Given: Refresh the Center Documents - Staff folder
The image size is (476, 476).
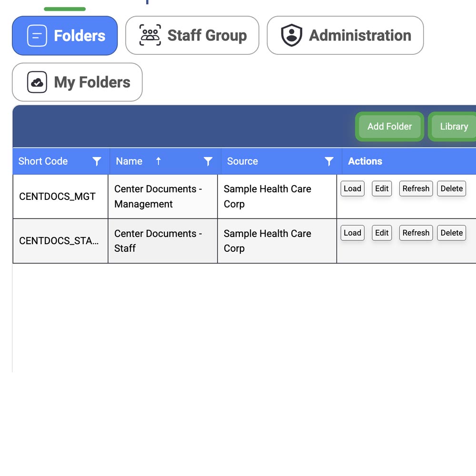Looking at the screenshot, I should pos(416,233).
